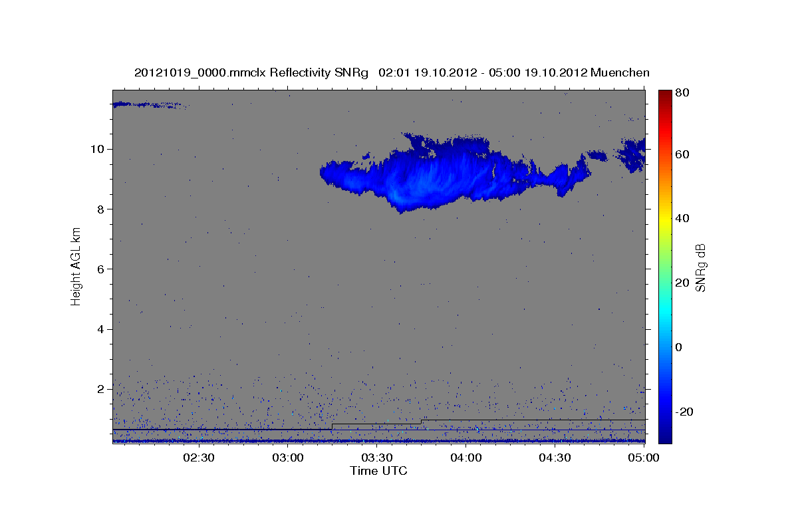This screenshot has height=532, width=798.
Task: Click the 04:00 time tick label
Action: pos(466,458)
